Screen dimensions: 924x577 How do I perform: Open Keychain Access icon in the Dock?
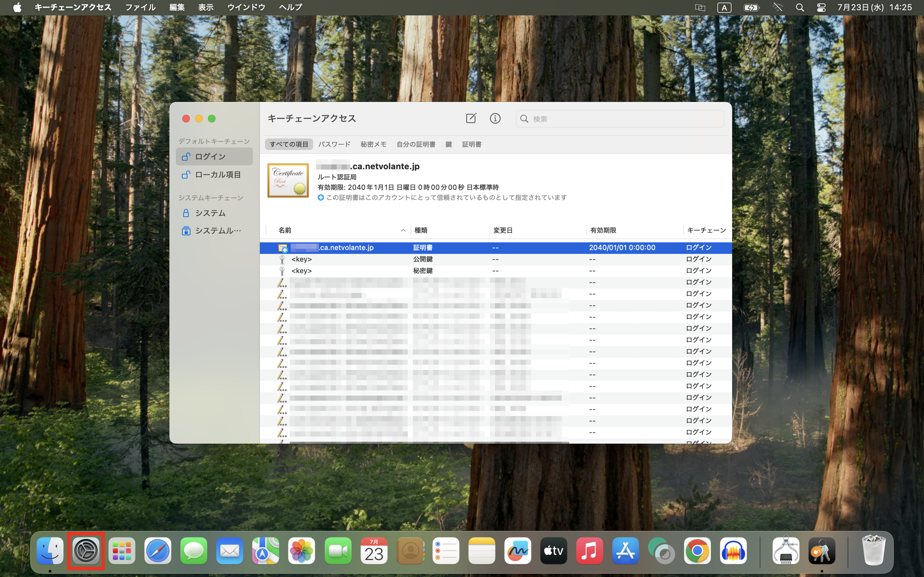pos(822,551)
